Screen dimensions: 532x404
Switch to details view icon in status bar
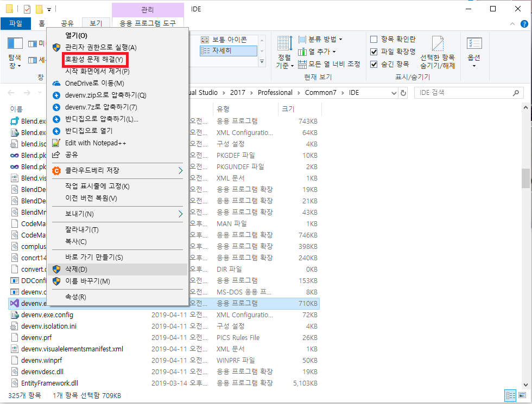tap(511, 395)
